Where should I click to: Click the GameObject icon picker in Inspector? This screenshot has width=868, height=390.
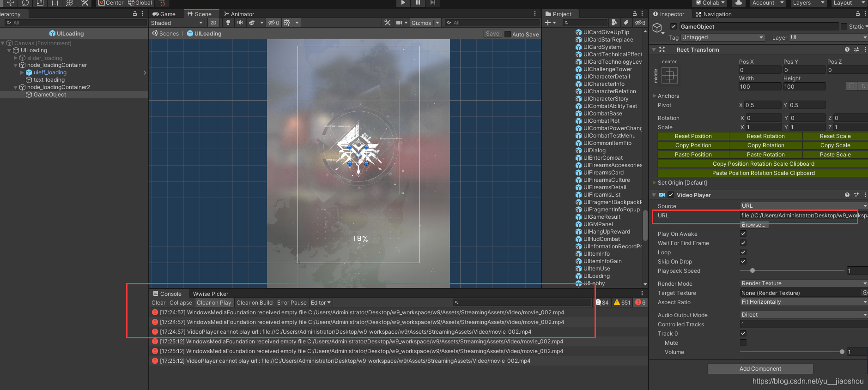tap(658, 29)
